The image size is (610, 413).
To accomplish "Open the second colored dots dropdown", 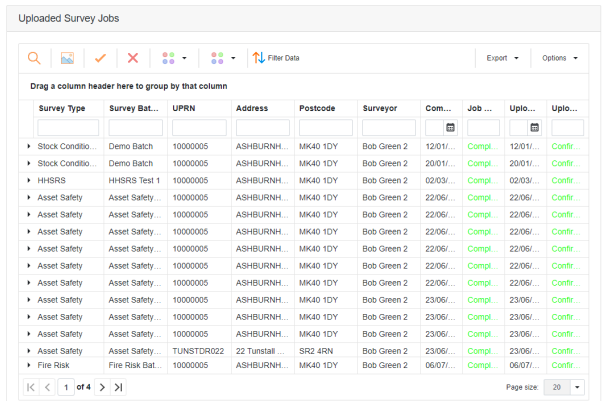I will 222,58.
